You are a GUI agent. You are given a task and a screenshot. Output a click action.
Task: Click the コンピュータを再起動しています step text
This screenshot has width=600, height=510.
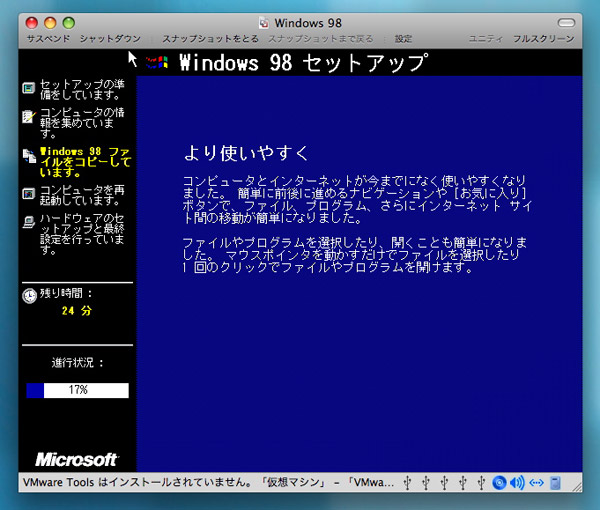(x=82, y=195)
